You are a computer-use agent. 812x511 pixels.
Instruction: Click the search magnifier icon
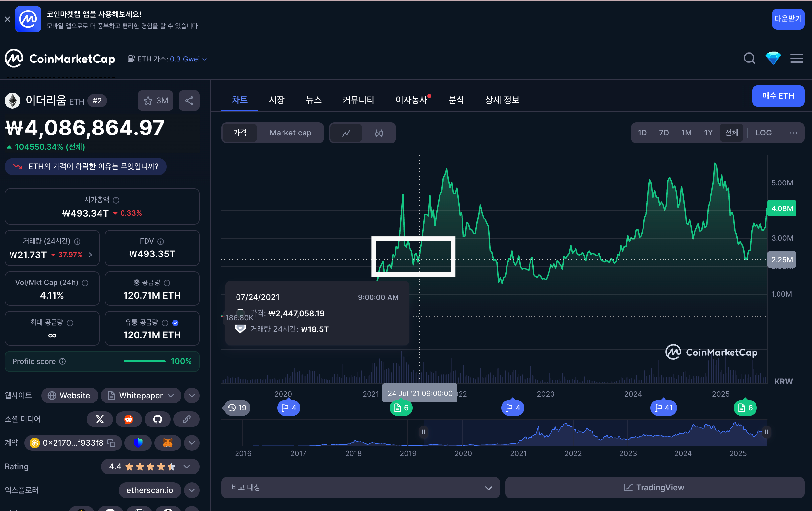749,59
